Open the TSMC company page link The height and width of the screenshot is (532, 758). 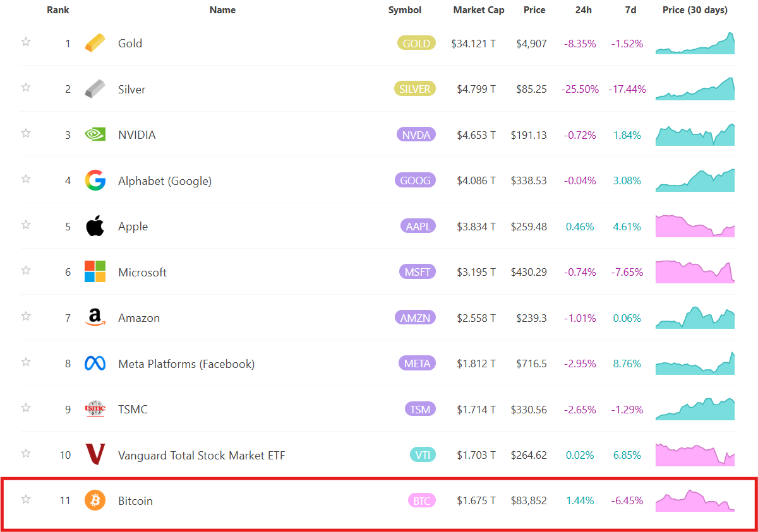[133, 410]
